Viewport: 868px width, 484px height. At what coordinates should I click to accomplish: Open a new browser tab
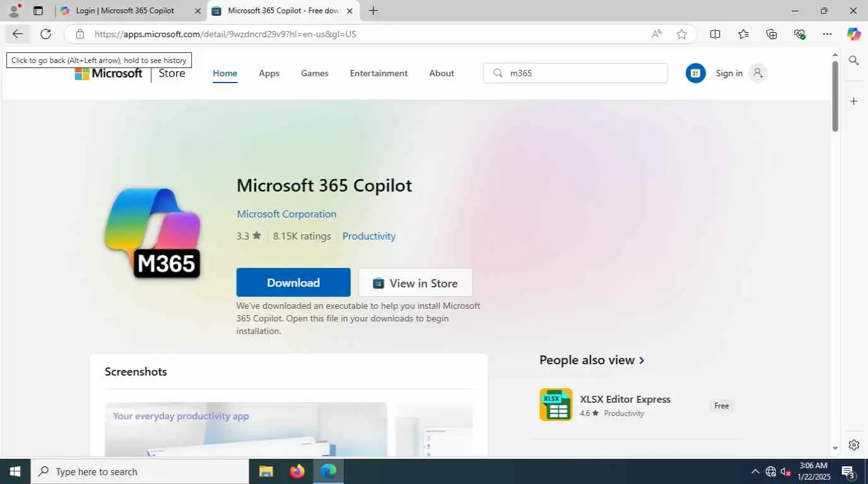[x=373, y=11]
